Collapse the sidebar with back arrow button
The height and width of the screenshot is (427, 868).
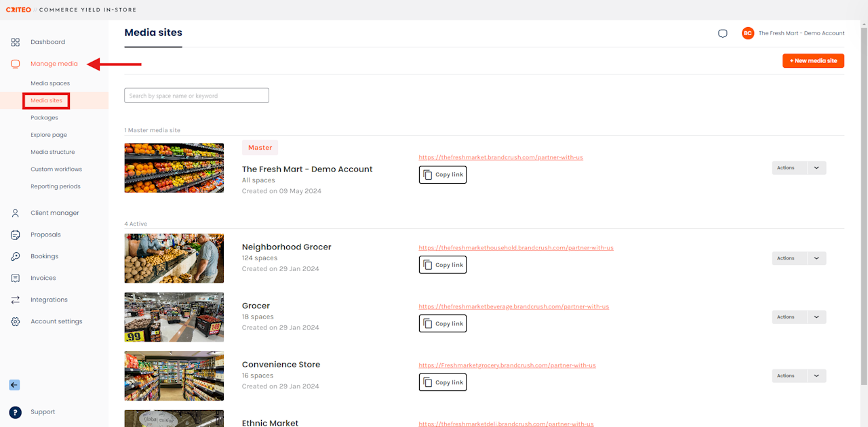14,385
